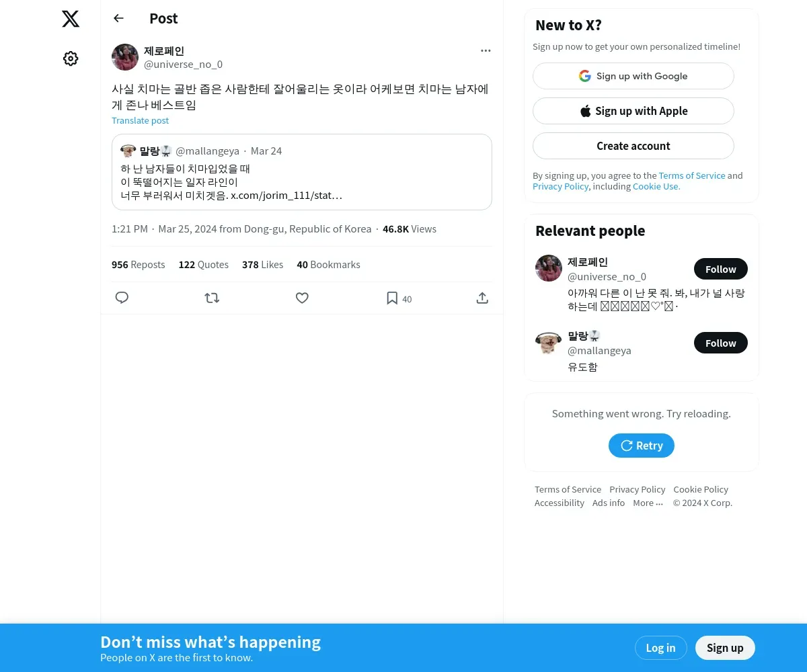
Task: Click Translate post link
Action: (140, 120)
